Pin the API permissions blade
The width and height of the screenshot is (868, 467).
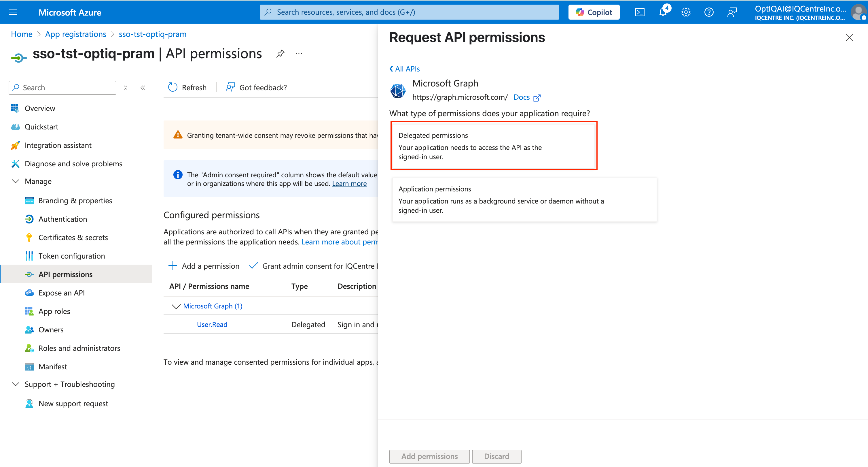click(280, 54)
